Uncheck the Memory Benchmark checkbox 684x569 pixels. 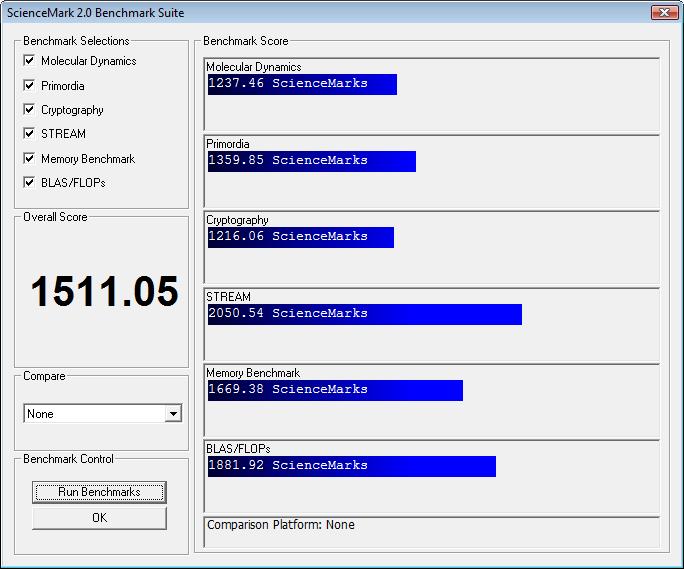[x=29, y=158]
